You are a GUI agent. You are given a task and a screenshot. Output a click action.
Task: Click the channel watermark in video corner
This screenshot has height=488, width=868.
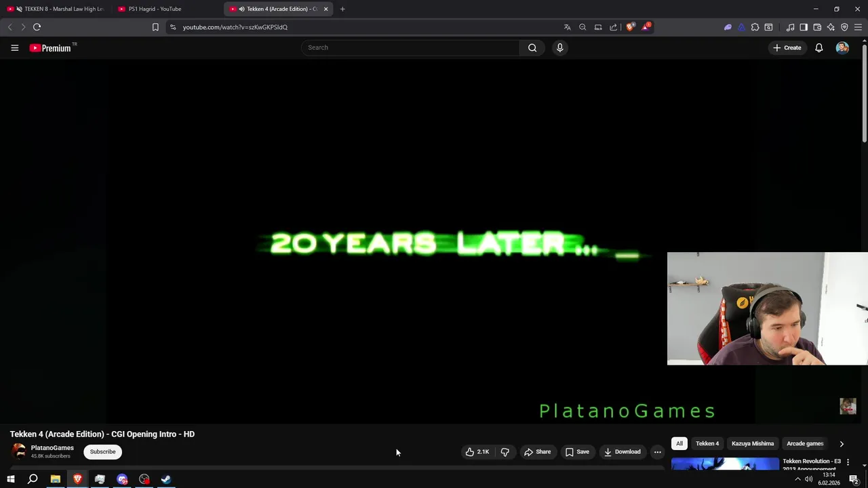[848, 406]
